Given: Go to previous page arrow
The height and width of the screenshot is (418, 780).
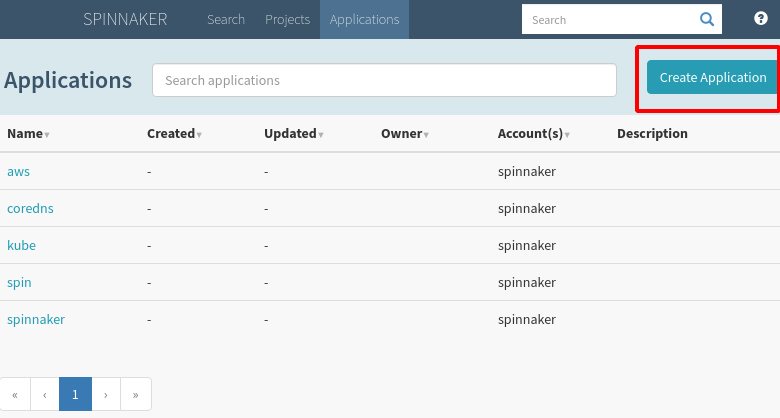Looking at the screenshot, I should [x=45, y=394].
